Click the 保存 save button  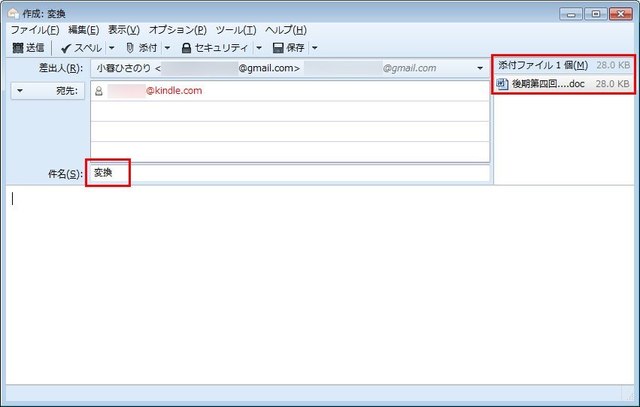pyautogui.click(x=289, y=47)
